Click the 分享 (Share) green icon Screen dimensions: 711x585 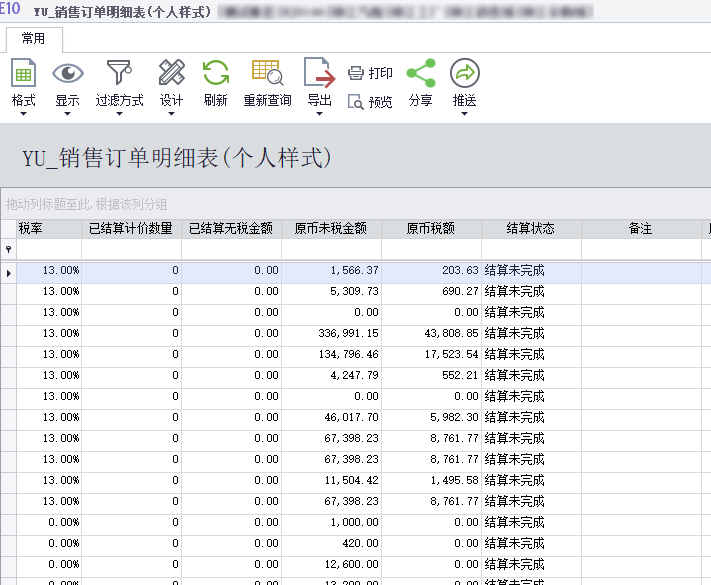[421, 73]
